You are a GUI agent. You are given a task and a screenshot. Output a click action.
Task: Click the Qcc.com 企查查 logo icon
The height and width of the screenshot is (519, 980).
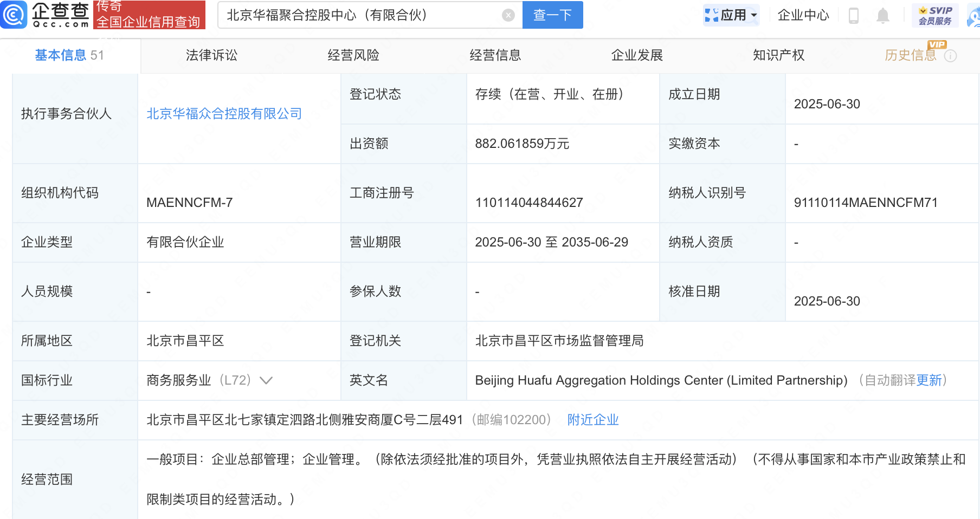tap(15, 15)
